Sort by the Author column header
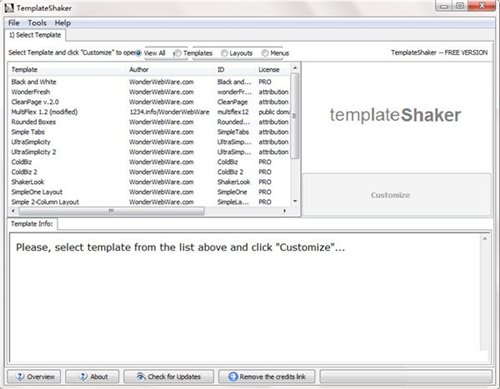This screenshot has height=389, width=500. 170,70
